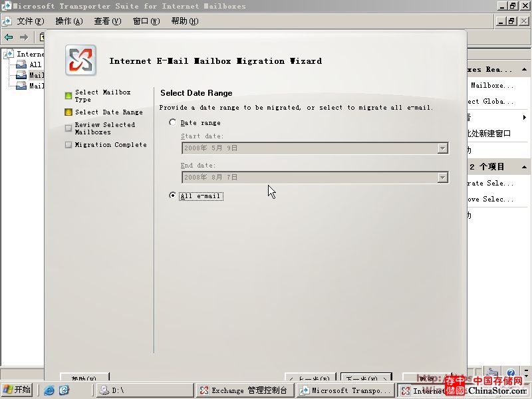532x399 pixels.
Task: Open the Start date dropdown arrow
Action: 442,148
